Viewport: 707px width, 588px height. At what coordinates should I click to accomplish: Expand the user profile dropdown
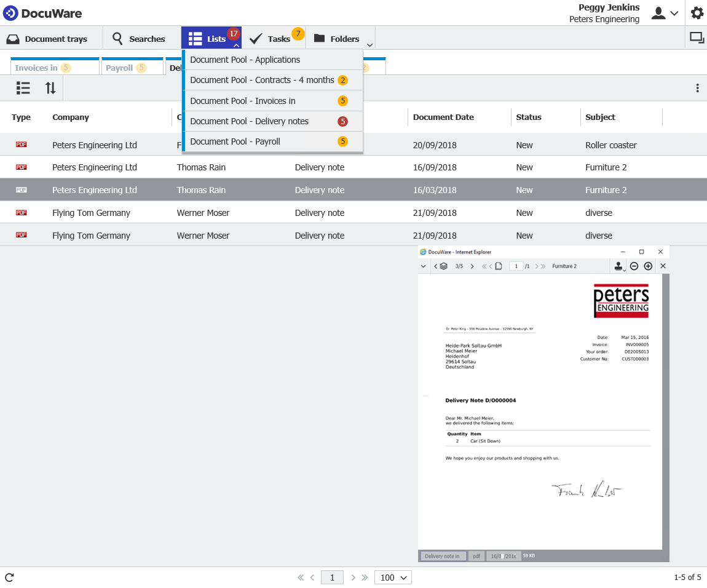coord(665,13)
